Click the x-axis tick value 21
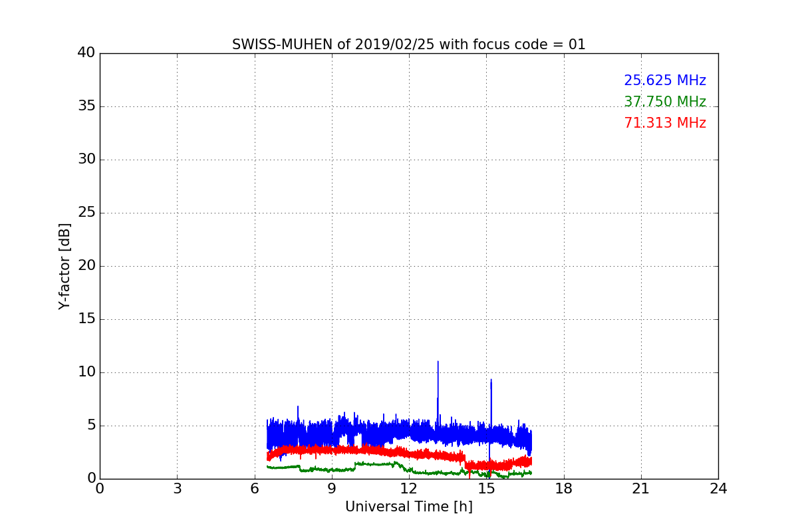This screenshot has height=532, width=798. click(640, 489)
